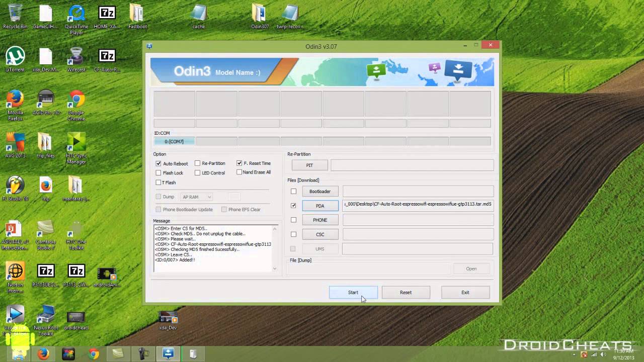Screen dimensions: 644x362
Task: Click the CSC file button
Action: pyautogui.click(x=320, y=234)
